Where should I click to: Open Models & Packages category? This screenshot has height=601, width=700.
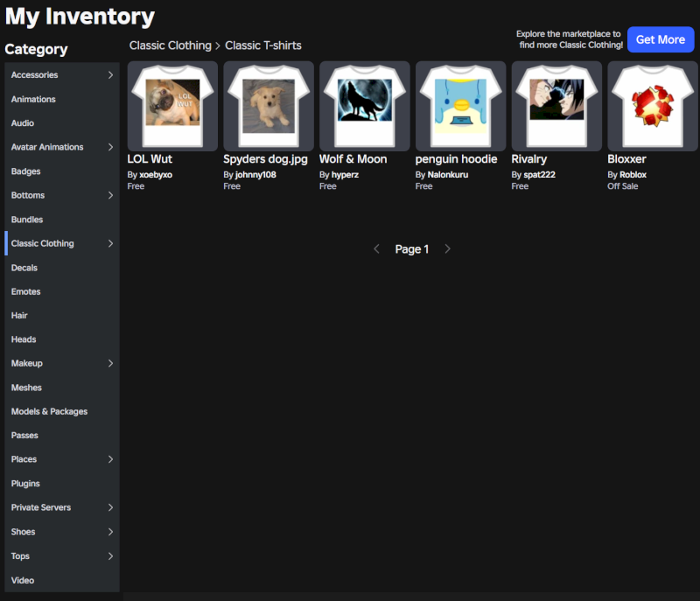(x=49, y=412)
